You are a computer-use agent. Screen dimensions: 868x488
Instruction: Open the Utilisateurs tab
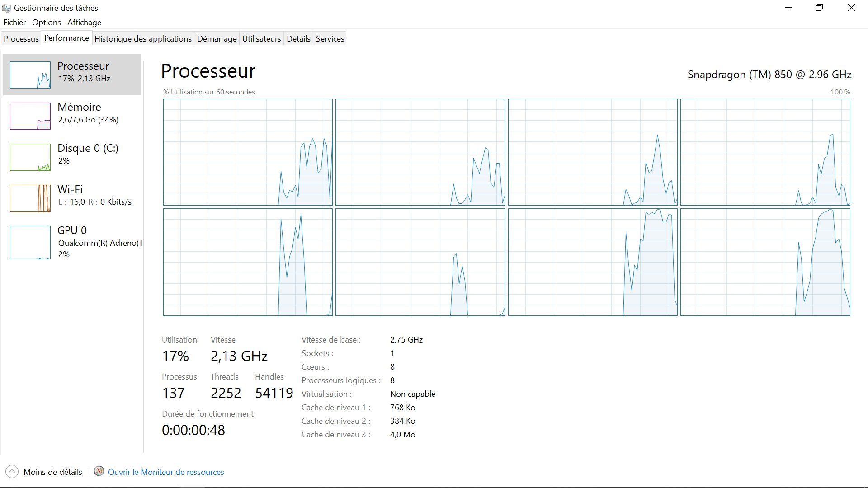click(261, 39)
